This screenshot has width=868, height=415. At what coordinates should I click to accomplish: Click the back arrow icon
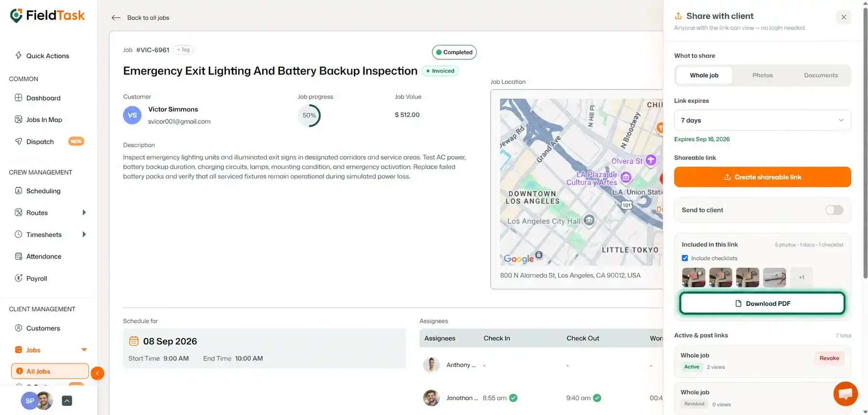click(116, 18)
